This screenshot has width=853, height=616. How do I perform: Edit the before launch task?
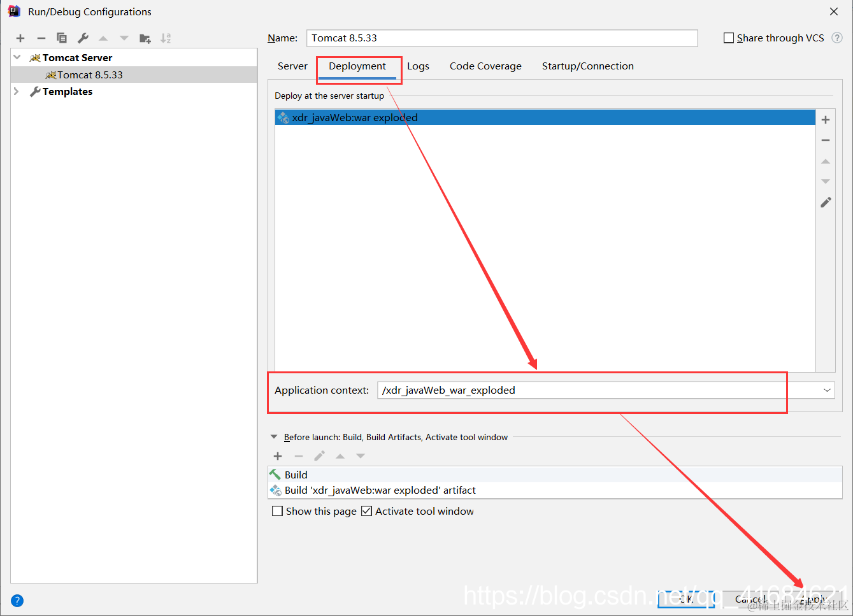click(319, 456)
